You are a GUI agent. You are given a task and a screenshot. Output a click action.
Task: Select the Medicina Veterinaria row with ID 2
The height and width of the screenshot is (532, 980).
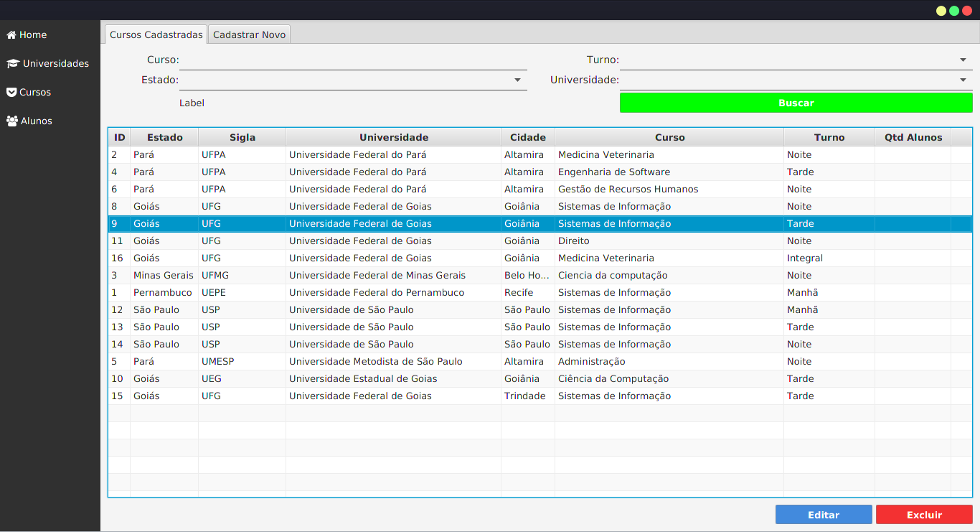click(x=540, y=154)
